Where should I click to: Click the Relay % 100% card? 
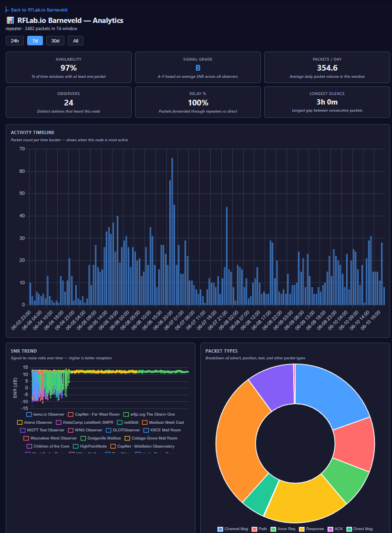coord(198,102)
